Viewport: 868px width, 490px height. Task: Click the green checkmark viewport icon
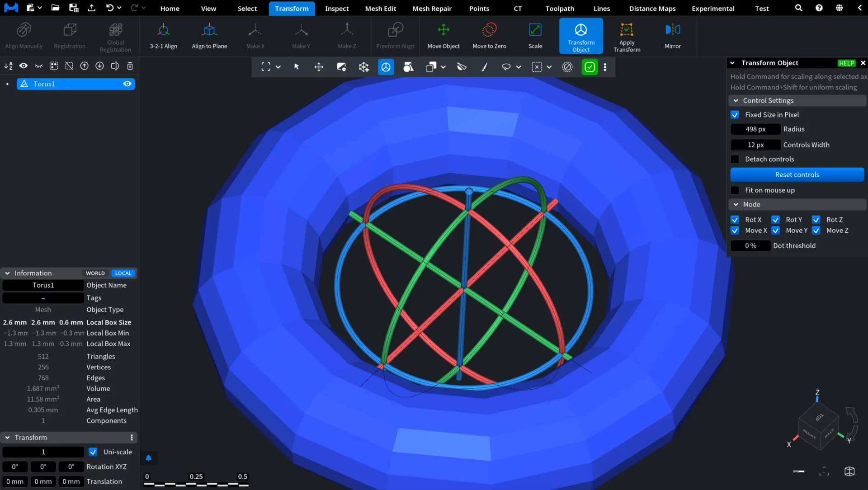click(x=590, y=67)
